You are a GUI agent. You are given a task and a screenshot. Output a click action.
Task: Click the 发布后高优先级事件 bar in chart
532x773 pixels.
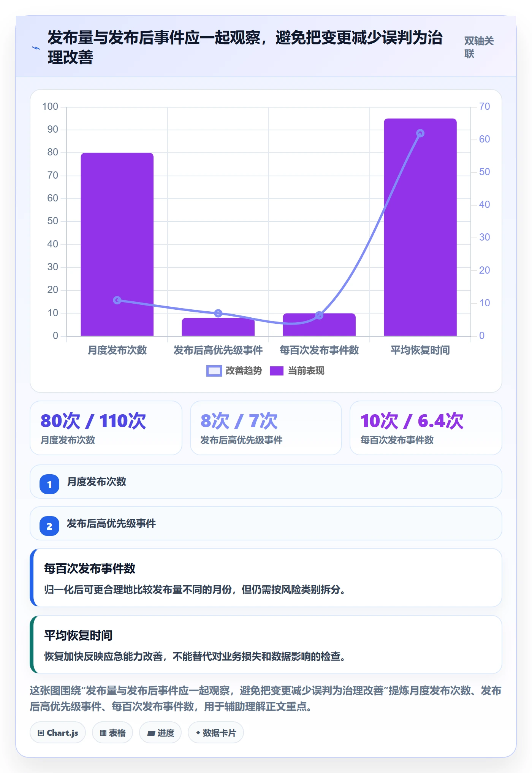(x=218, y=327)
